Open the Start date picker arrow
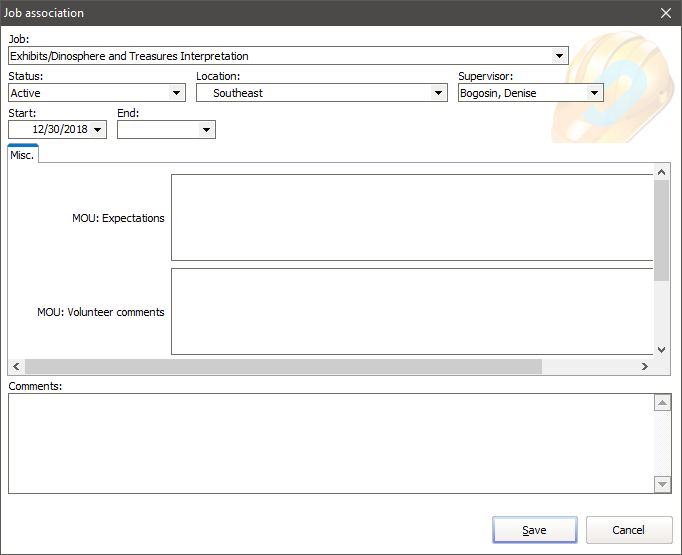 98,130
